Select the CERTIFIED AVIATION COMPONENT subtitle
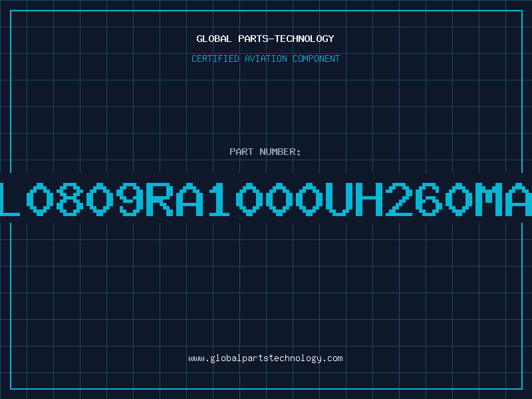This screenshot has width=532, height=399. point(265,59)
